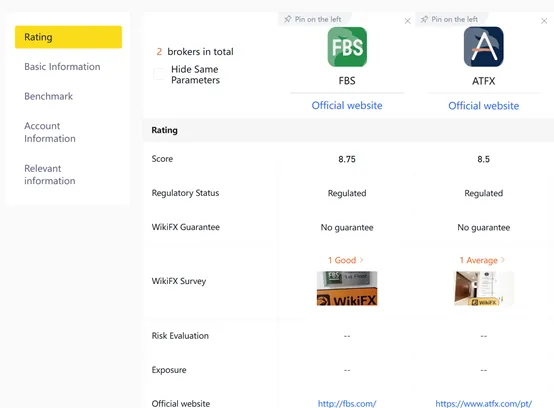Open Relevant information in sidebar
This screenshot has width=554, height=408.
tap(50, 175)
